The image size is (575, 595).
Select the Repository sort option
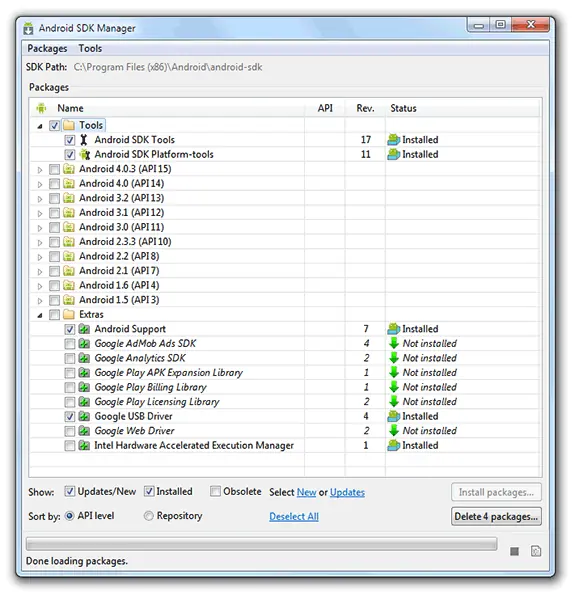coord(148,516)
